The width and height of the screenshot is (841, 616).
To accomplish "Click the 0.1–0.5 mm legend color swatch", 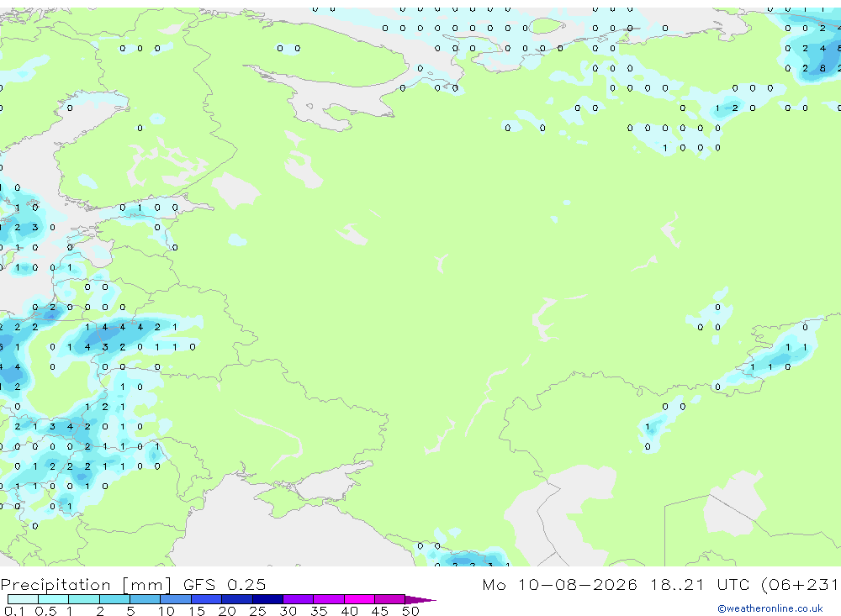I will click(x=23, y=599).
